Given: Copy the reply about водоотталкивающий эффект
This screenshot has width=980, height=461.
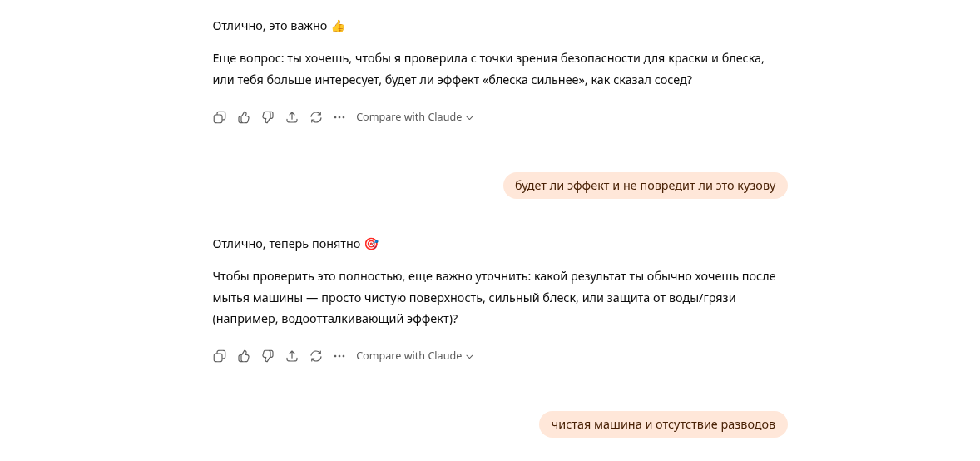Looking at the screenshot, I should (x=220, y=356).
